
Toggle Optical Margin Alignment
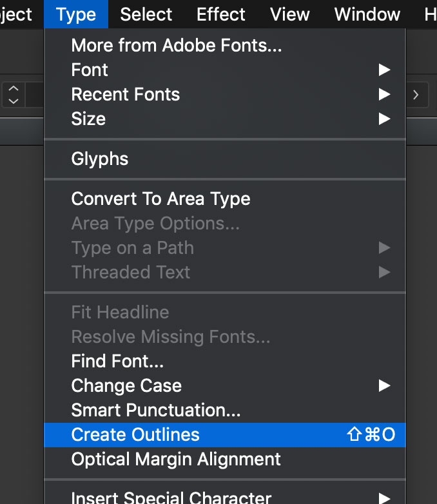(176, 459)
